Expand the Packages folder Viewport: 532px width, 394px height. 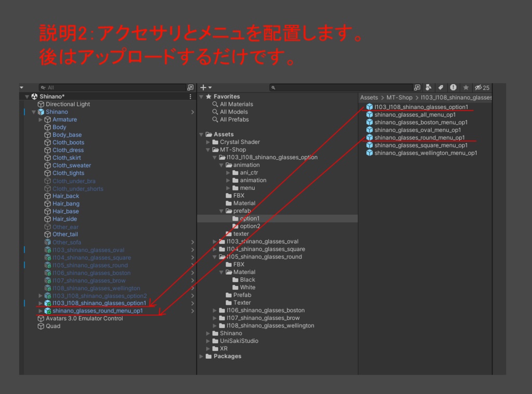pyautogui.click(x=201, y=356)
